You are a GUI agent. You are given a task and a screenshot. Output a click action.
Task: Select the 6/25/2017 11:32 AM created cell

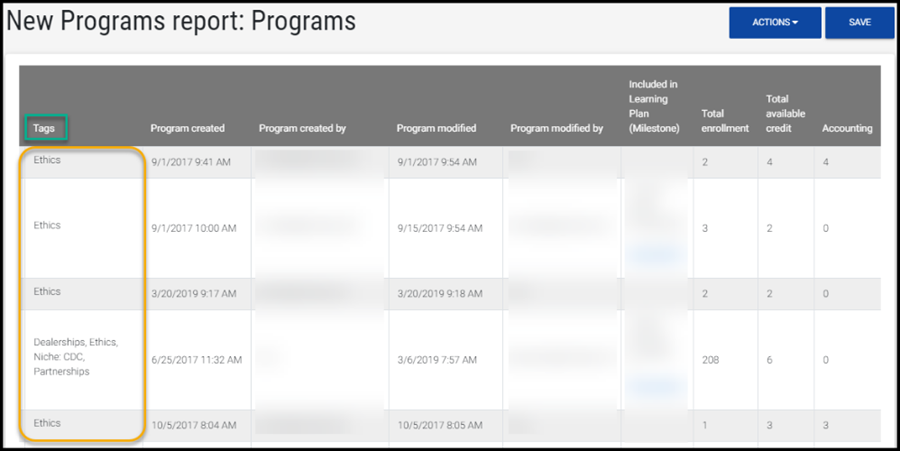pyautogui.click(x=197, y=360)
